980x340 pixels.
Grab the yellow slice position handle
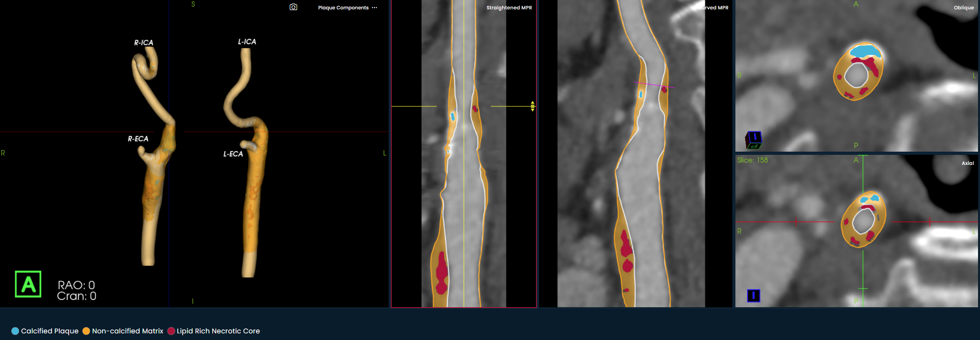pos(533,106)
